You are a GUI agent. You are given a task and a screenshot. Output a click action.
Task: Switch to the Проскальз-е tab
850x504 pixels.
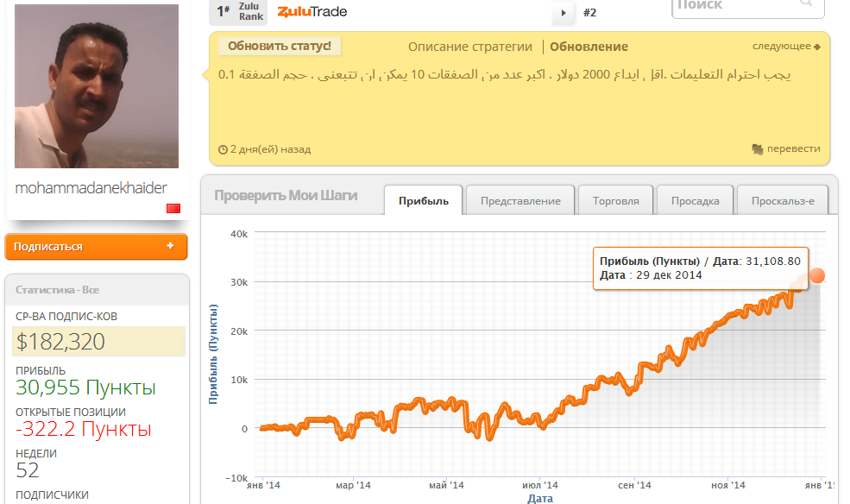tap(782, 198)
